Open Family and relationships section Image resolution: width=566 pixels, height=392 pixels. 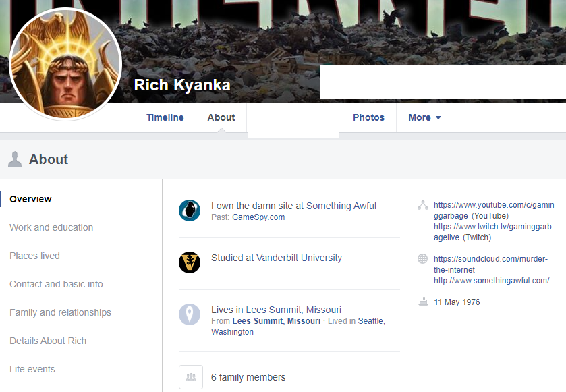coord(60,312)
